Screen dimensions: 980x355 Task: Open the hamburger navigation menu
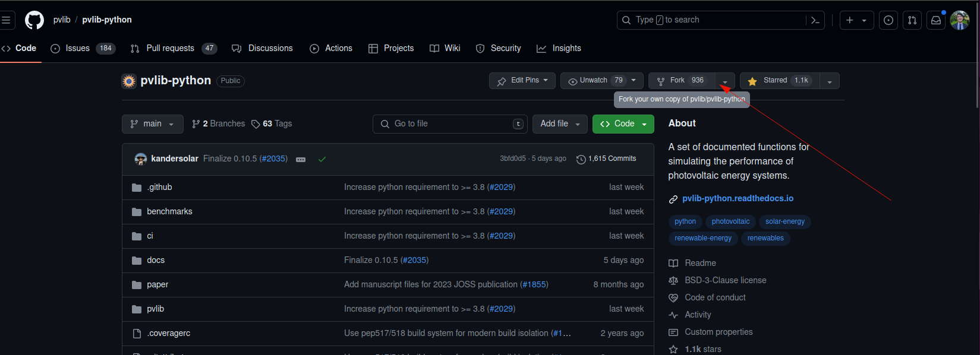(x=6, y=20)
